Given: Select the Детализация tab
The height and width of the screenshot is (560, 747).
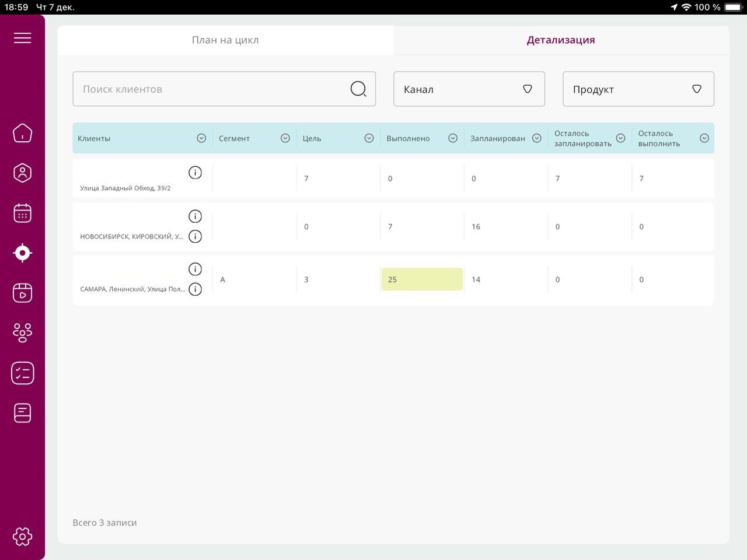Looking at the screenshot, I should point(561,40).
